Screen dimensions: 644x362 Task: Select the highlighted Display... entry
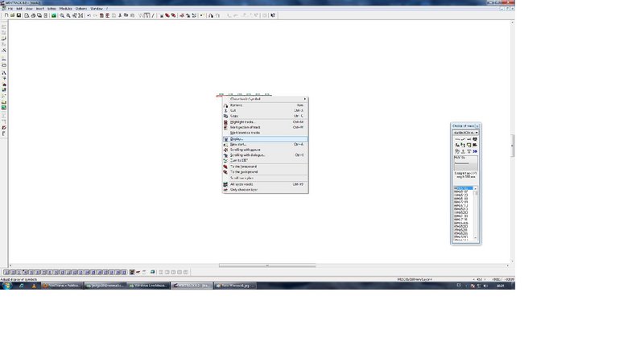[266, 139]
